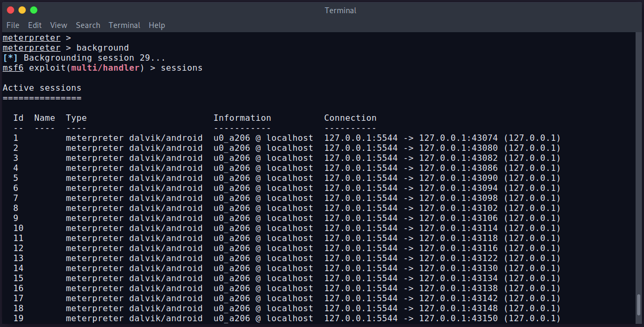The width and height of the screenshot is (644, 327).
Task: Open the Terminal menu
Action: pyautogui.click(x=124, y=25)
